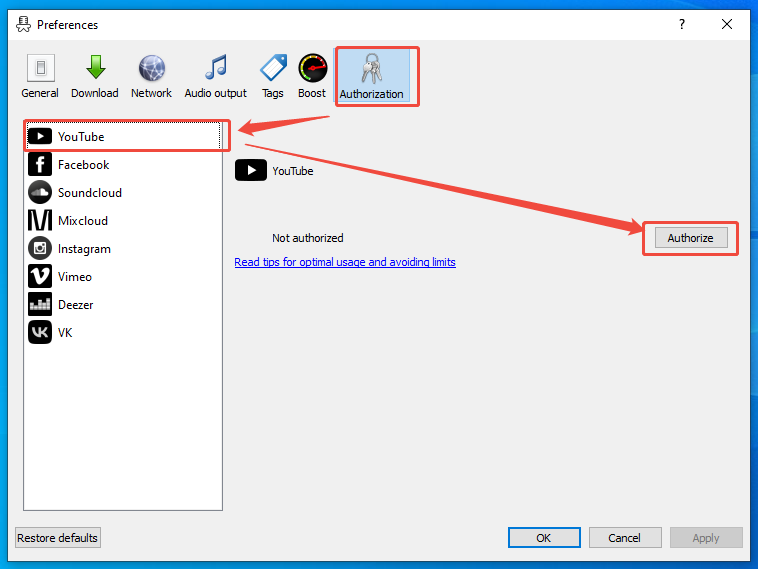Open the Tags label icon
The width and height of the screenshot is (758, 569).
pos(273,67)
